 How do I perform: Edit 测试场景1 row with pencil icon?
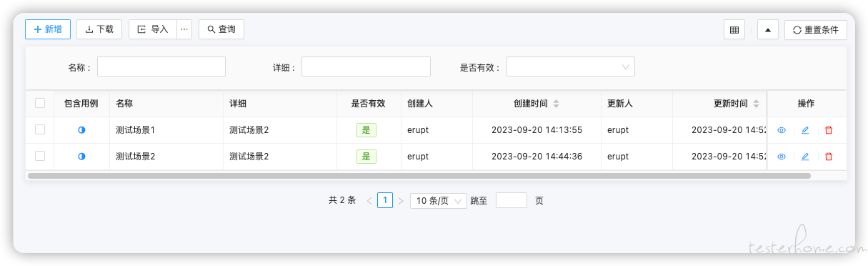(805, 130)
